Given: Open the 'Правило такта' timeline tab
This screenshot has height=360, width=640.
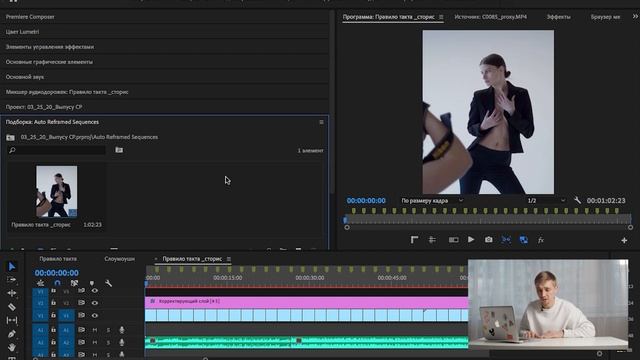Looking at the screenshot, I should coord(58,259).
